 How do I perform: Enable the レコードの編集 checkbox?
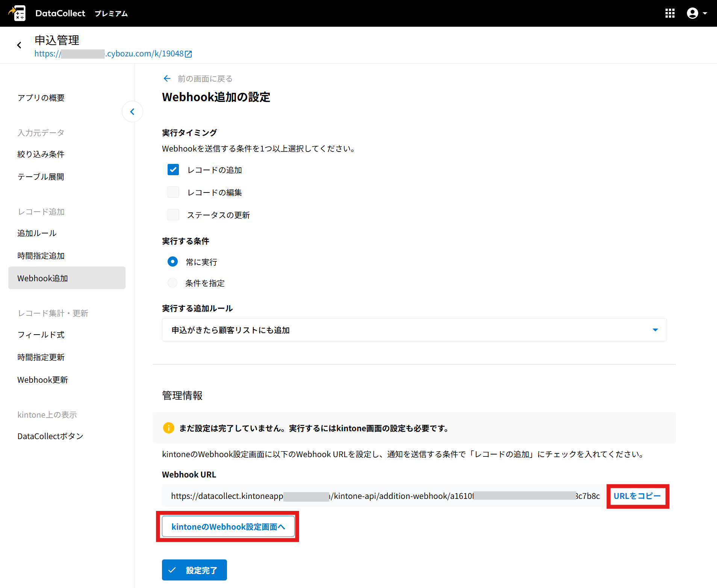(173, 192)
